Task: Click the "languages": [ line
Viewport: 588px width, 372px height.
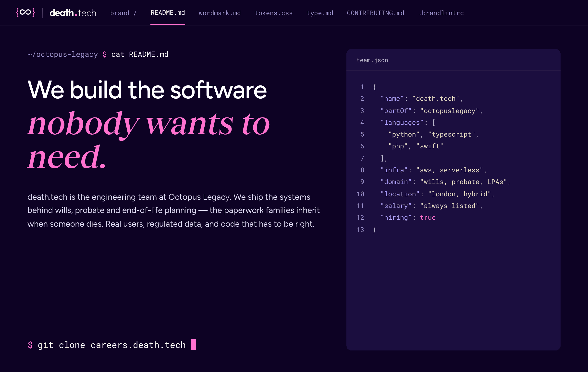Action: click(x=408, y=123)
